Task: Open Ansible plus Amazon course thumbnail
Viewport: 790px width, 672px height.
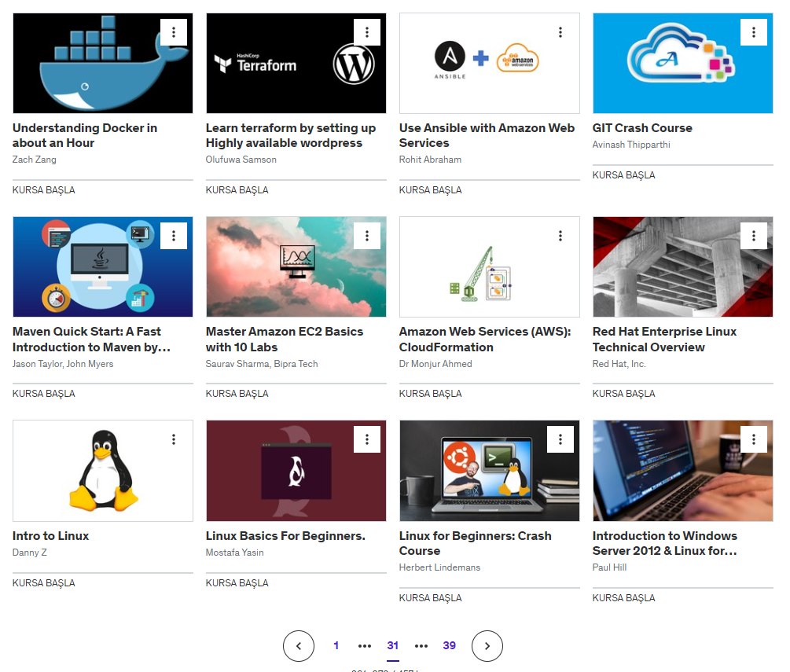Action: point(489,64)
